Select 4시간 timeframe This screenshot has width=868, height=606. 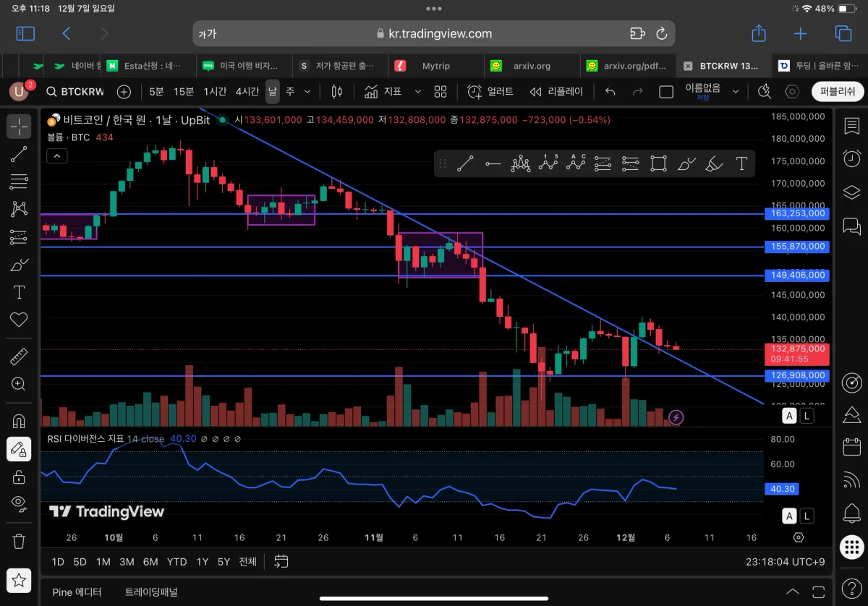pos(247,91)
